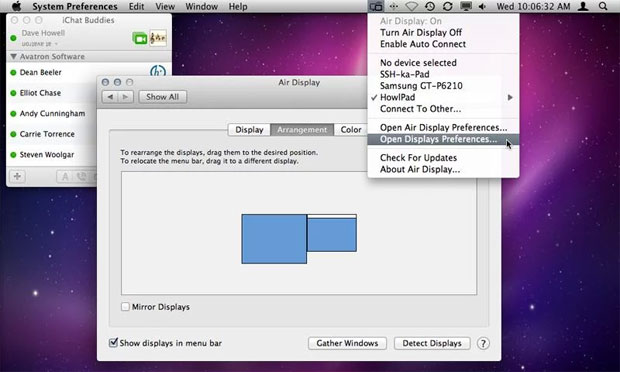The image size is (620, 372).
Task: Click the volume speaker icon
Action: [482, 6]
